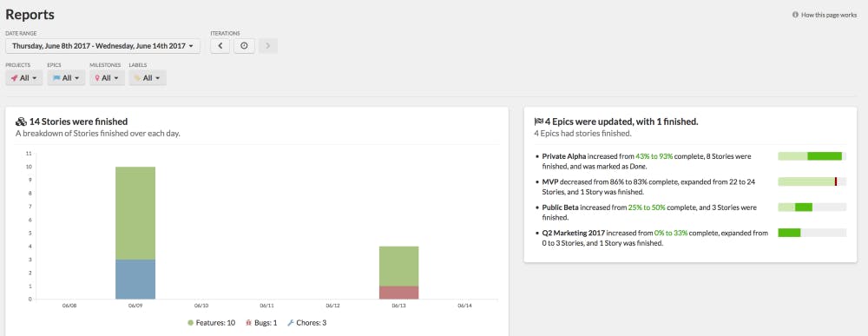
Task: Click the Public Beta progress bar
Action: click(x=812, y=207)
